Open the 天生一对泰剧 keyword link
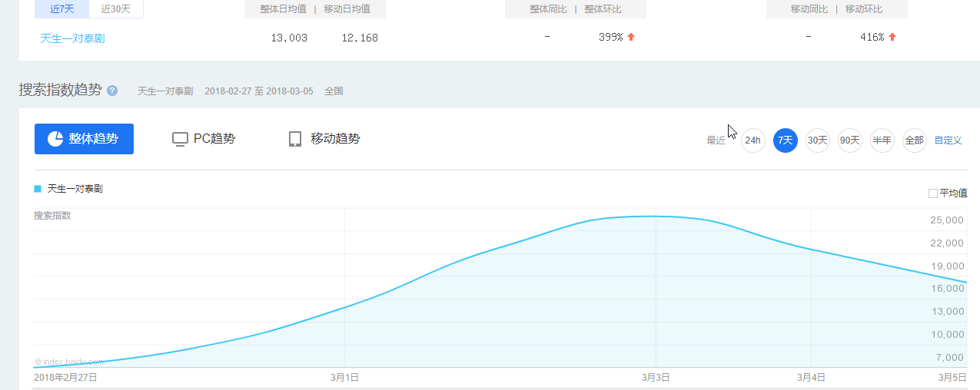Viewport: 980px width, 390px height. click(x=72, y=38)
